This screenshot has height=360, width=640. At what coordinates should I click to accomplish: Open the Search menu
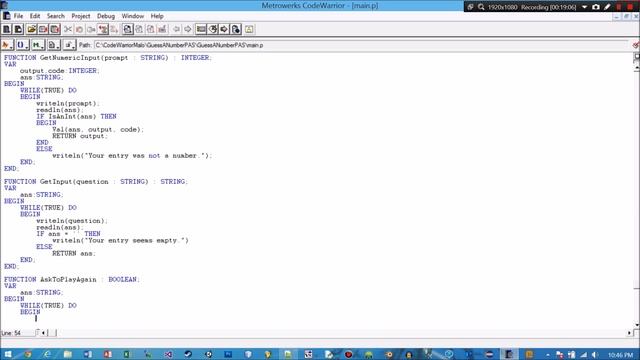(56, 16)
